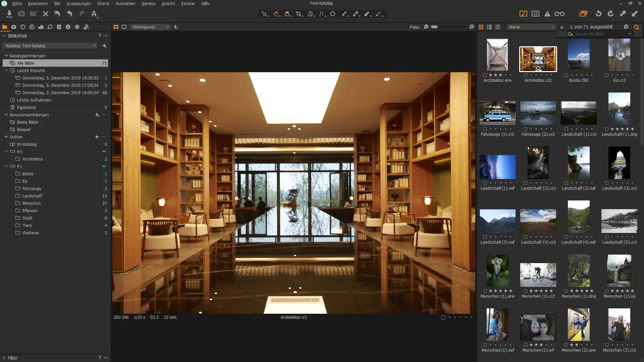Rotate image right with clockwise icon
The height and width of the screenshot is (362, 644).
click(x=610, y=14)
